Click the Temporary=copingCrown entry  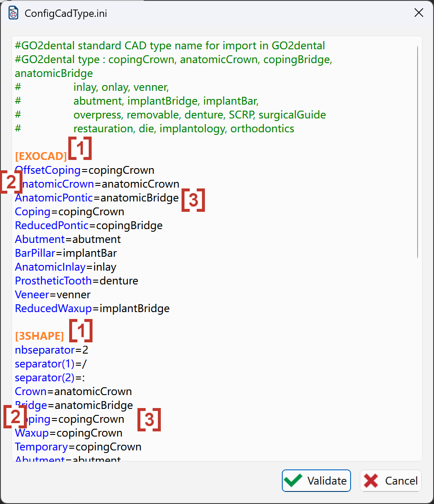pos(78,447)
